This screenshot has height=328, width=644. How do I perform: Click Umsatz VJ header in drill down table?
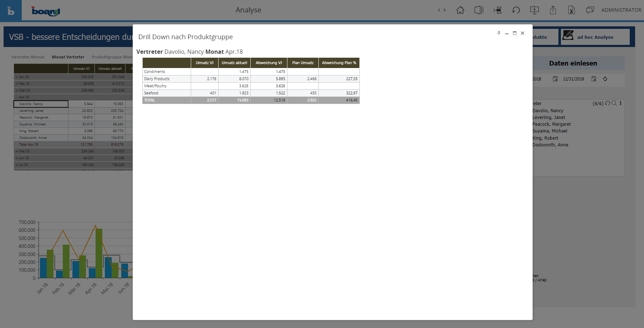205,63
